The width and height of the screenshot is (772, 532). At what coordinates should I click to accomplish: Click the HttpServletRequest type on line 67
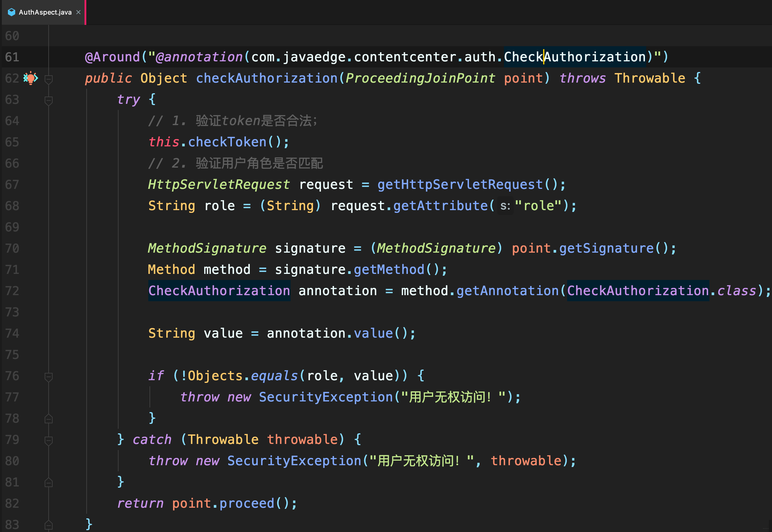(x=219, y=185)
